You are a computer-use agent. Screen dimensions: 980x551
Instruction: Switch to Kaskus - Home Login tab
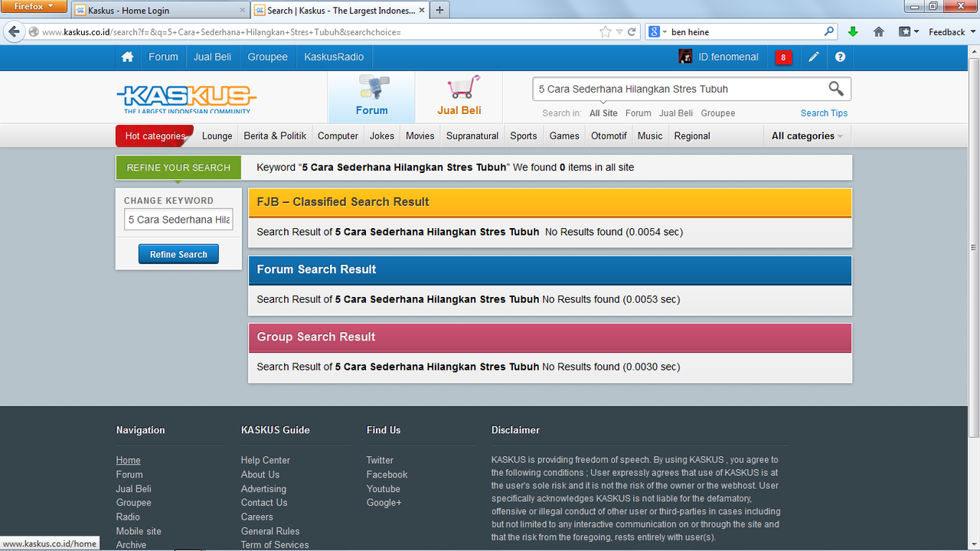coord(160,11)
